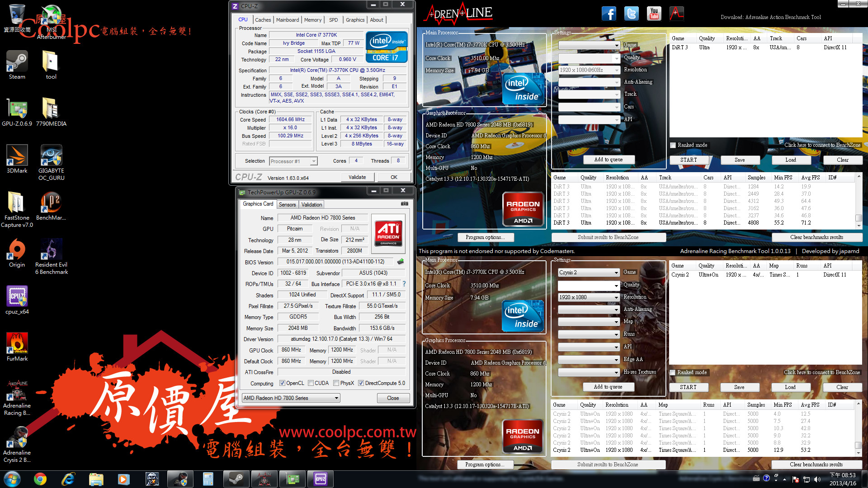Open the Hi-res Textures dropdown
Screen dimensions: 868x488
click(589, 372)
